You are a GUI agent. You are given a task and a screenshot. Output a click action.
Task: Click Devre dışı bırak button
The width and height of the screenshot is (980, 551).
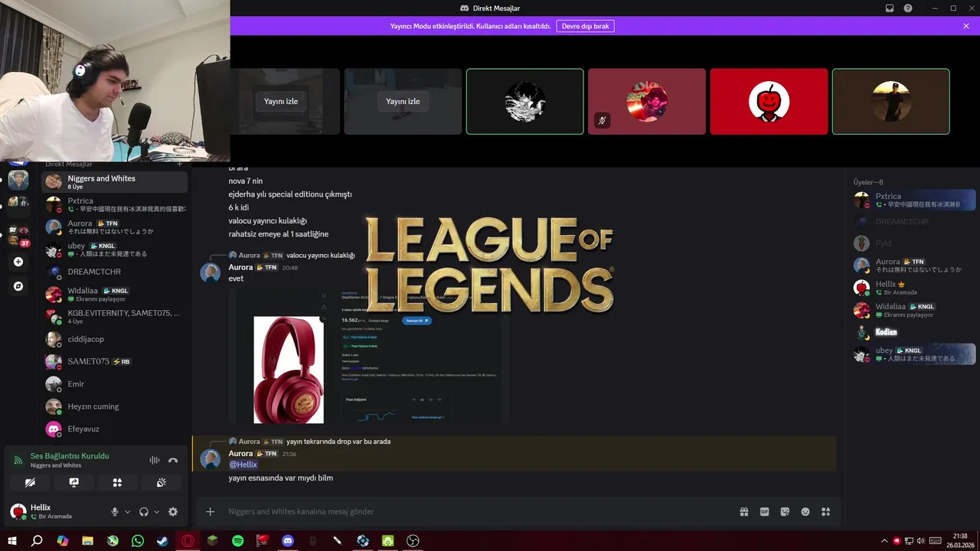[585, 26]
